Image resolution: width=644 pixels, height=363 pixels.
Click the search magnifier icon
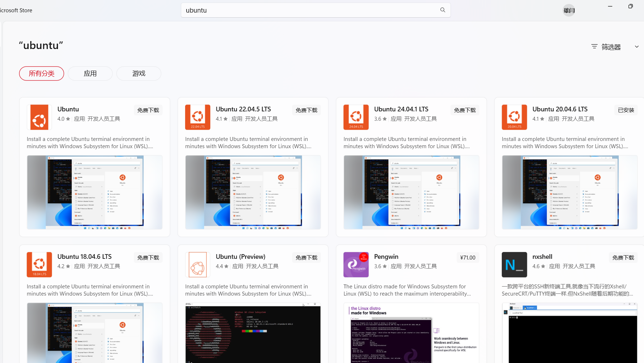click(443, 10)
